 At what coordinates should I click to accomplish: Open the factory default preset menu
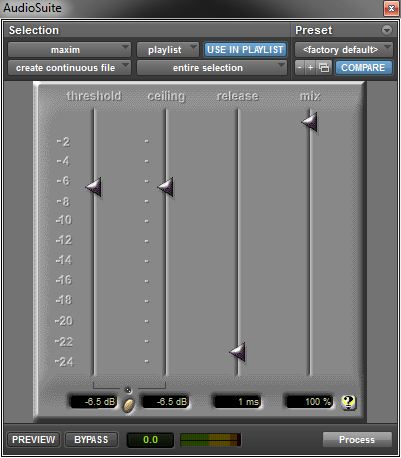click(344, 50)
